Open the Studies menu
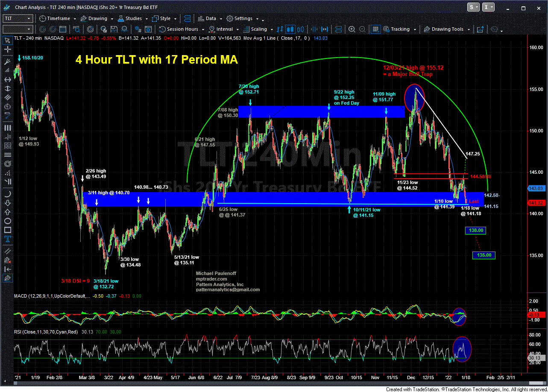 132,18
